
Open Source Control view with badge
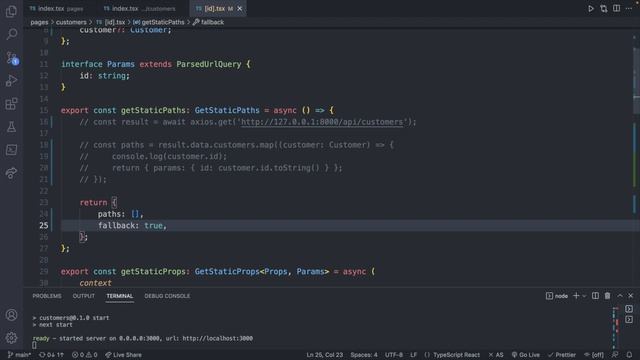(x=11, y=58)
